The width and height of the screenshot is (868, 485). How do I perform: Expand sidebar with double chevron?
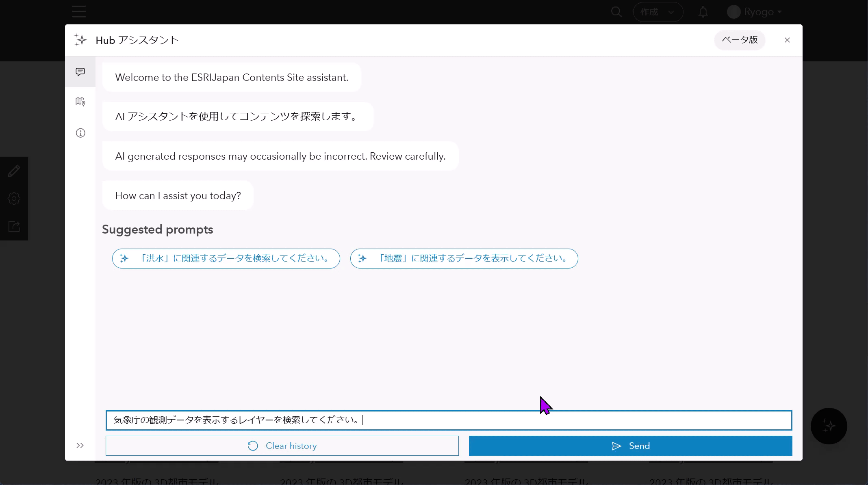click(80, 445)
